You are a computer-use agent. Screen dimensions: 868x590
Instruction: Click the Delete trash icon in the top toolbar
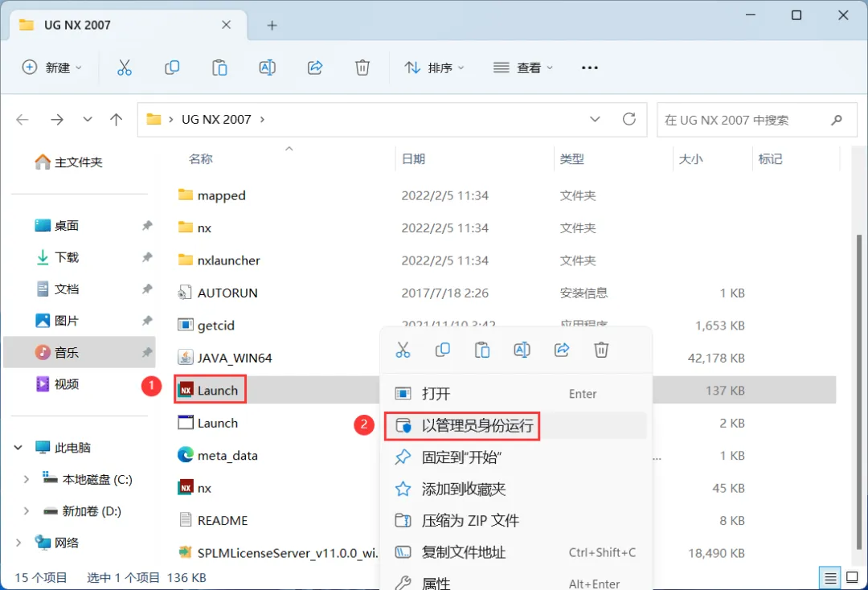point(362,68)
